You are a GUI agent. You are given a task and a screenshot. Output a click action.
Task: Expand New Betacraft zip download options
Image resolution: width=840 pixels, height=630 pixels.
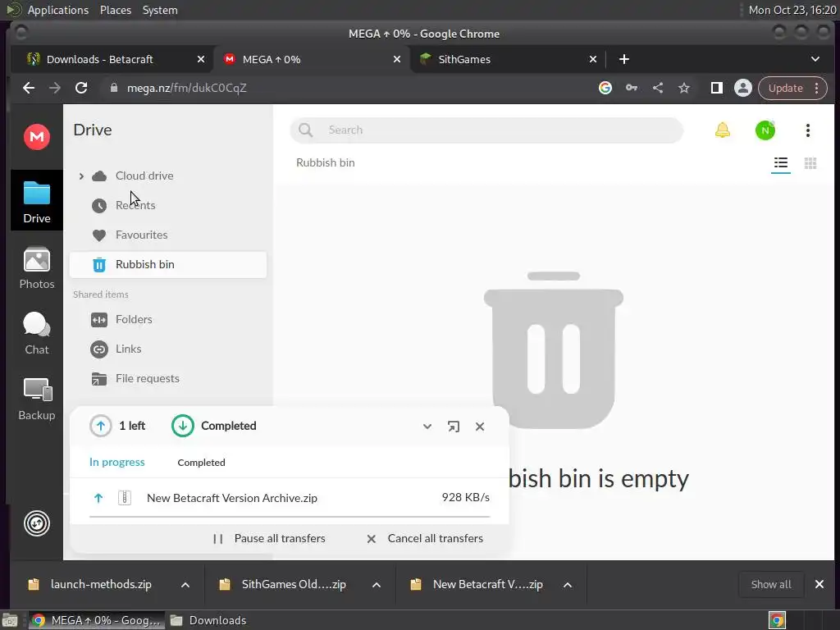[x=568, y=585]
